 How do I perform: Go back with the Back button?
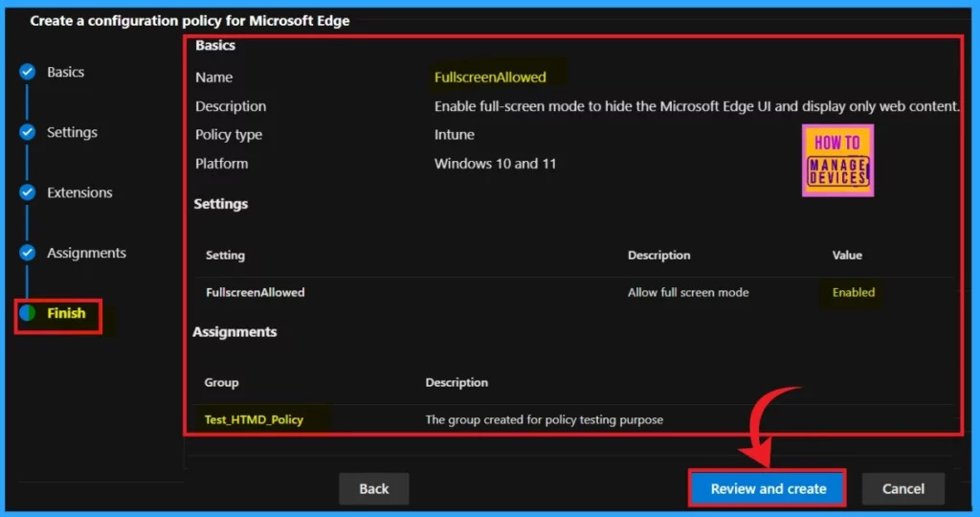point(374,488)
